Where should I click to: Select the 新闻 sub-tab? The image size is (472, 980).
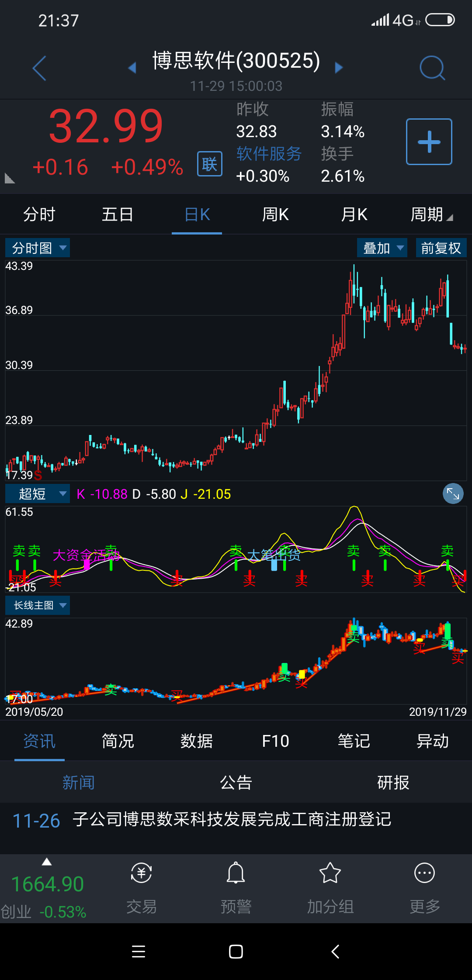click(x=79, y=782)
